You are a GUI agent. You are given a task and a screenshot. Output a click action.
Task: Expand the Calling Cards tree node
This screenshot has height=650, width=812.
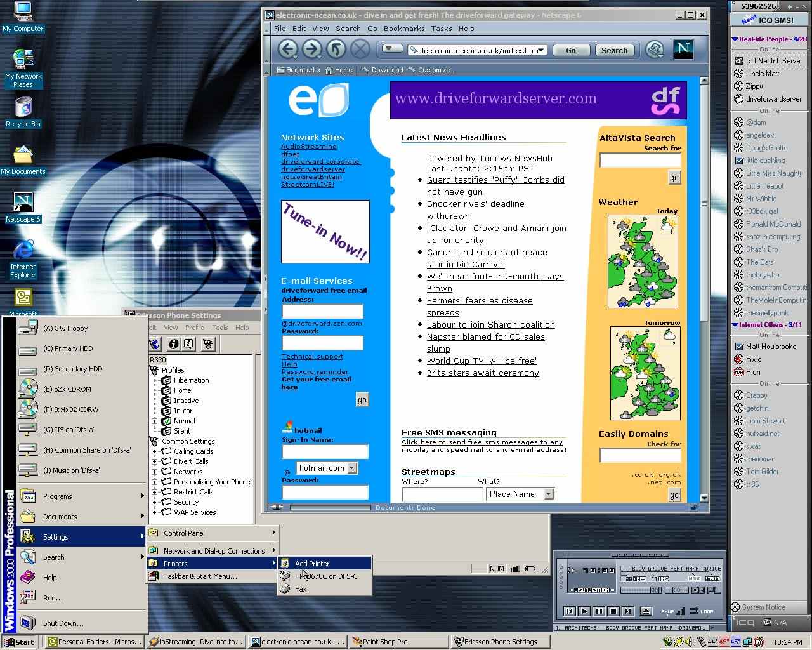pyautogui.click(x=155, y=451)
